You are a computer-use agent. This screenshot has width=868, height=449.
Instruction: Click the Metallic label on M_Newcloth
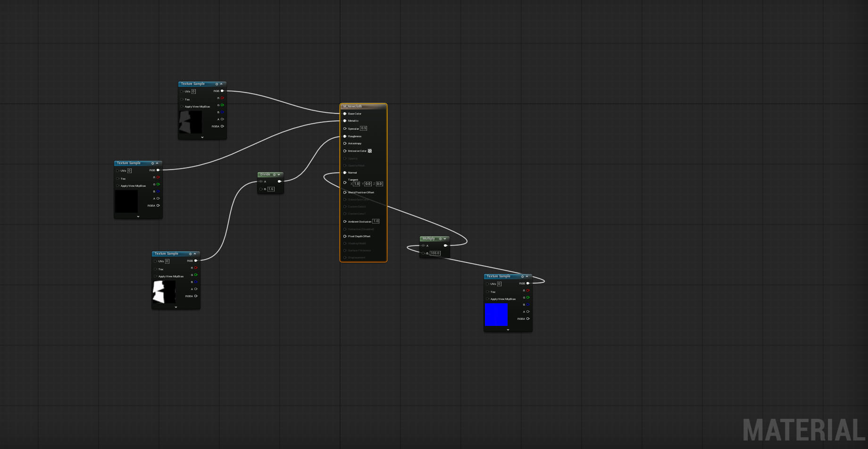(353, 121)
